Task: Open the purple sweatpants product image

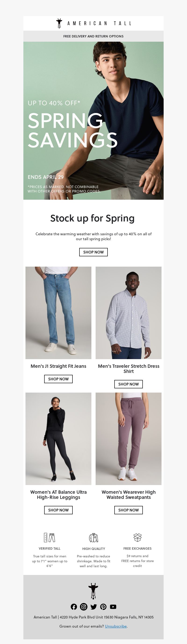Action: point(129,439)
